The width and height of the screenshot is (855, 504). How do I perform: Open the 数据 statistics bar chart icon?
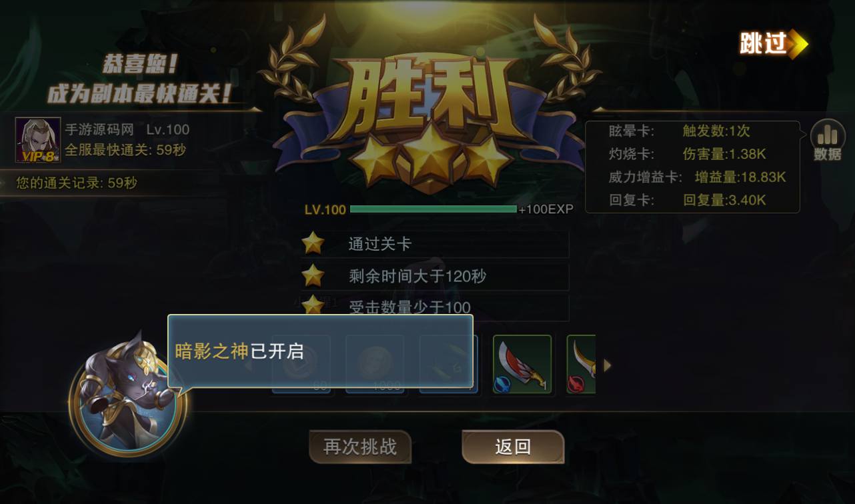click(827, 141)
